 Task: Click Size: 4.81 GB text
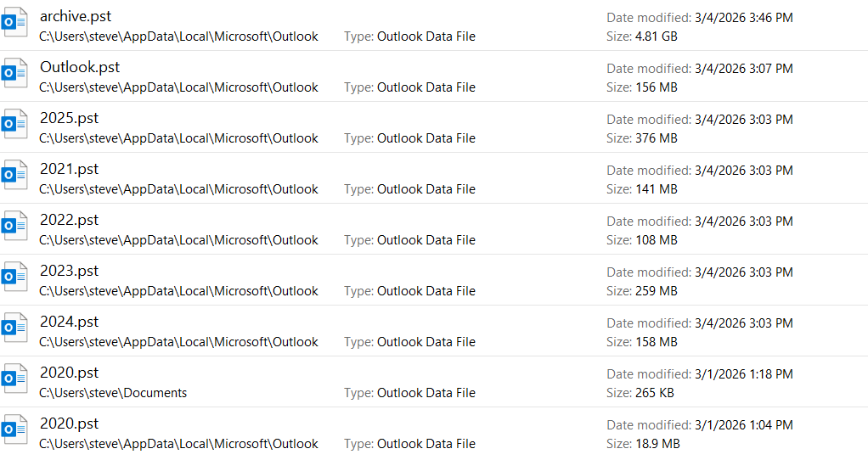click(641, 36)
